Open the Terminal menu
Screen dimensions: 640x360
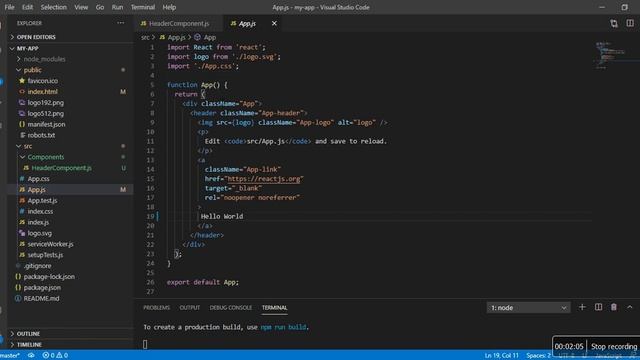tap(142, 7)
